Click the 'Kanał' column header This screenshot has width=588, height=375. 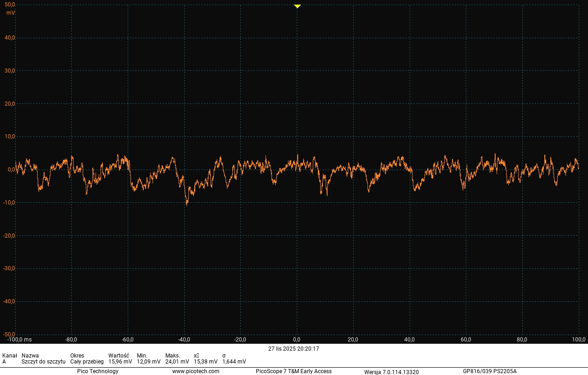coord(10,356)
